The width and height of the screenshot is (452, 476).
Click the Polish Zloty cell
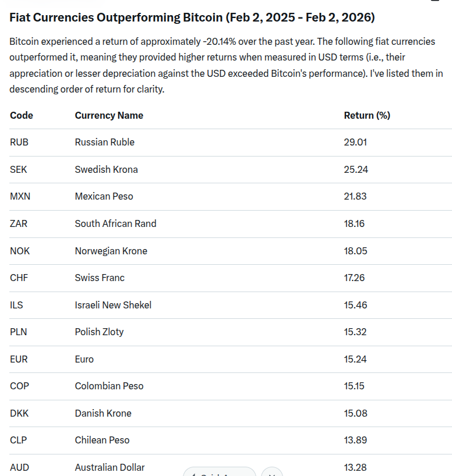pos(99,332)
